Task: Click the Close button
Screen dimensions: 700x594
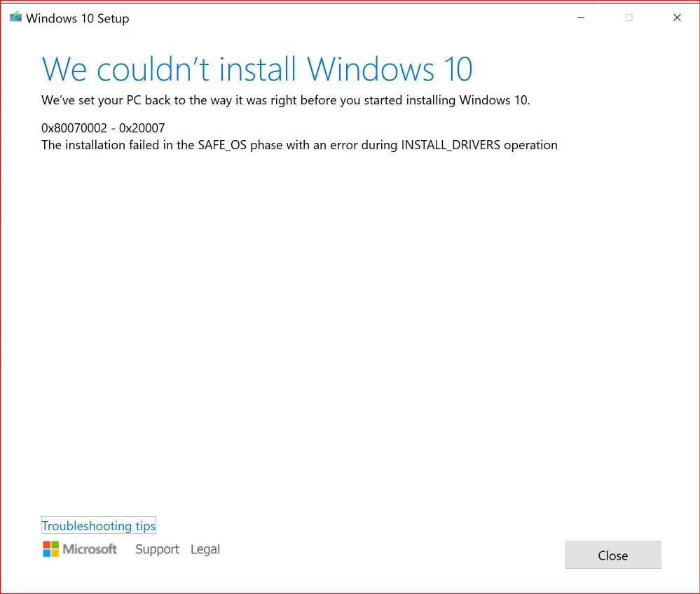Action: pos(613,555)
